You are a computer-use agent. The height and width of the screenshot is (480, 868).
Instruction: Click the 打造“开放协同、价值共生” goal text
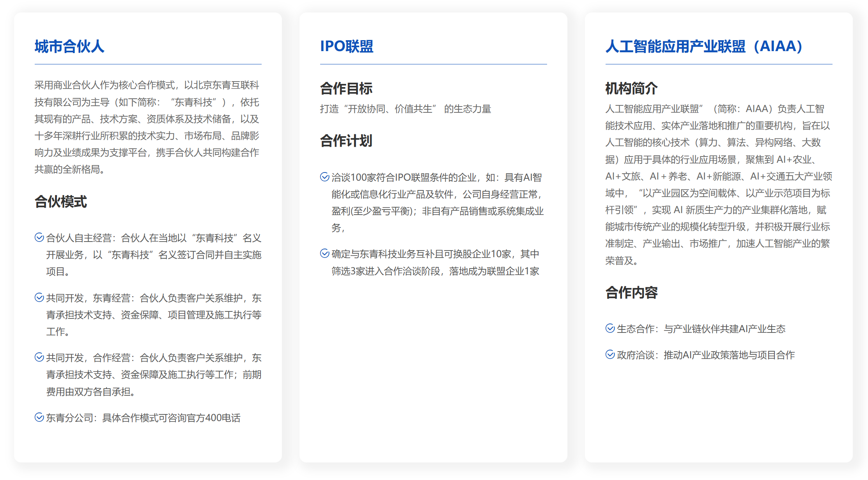pyautogui.click(x=405, y=109)
